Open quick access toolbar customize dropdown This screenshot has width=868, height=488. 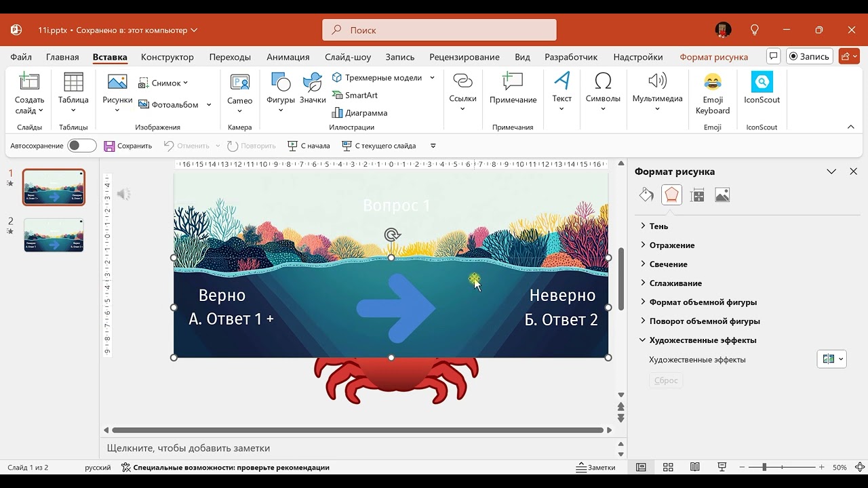433,146
